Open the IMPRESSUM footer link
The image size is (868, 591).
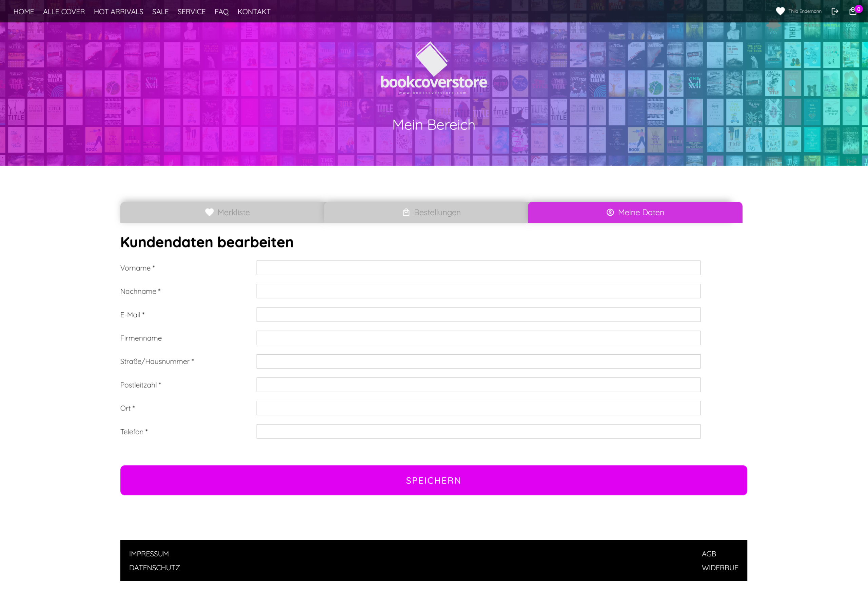coord(149,554)
